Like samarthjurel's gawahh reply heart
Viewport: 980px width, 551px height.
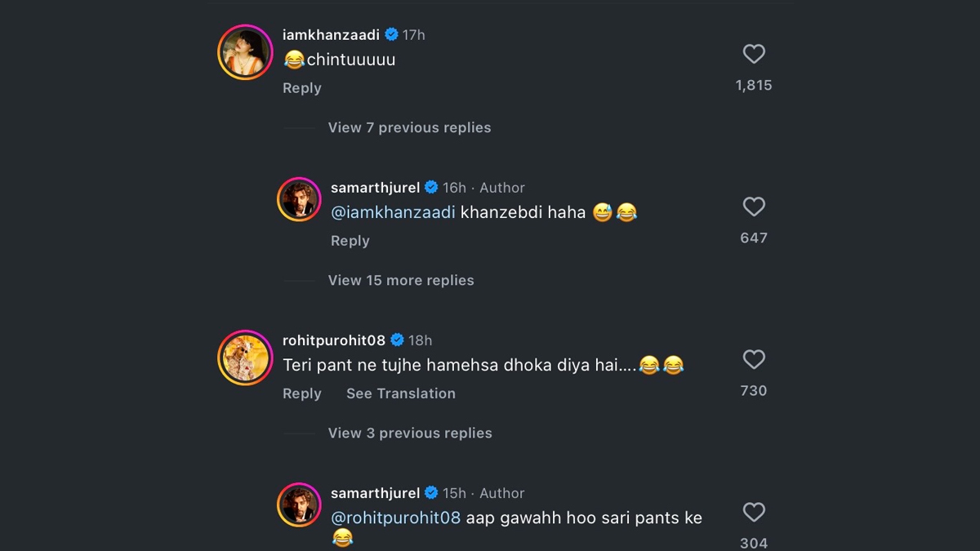point(754,512)
